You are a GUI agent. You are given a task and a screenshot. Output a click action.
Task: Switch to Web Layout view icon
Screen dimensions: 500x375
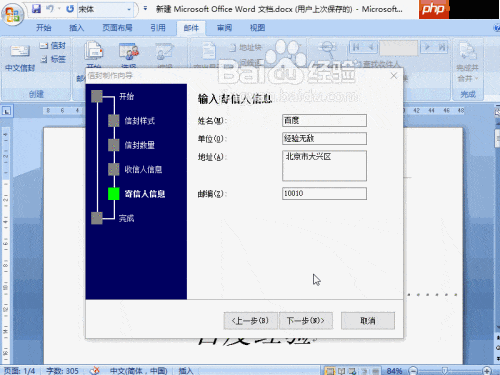(352, 371)
